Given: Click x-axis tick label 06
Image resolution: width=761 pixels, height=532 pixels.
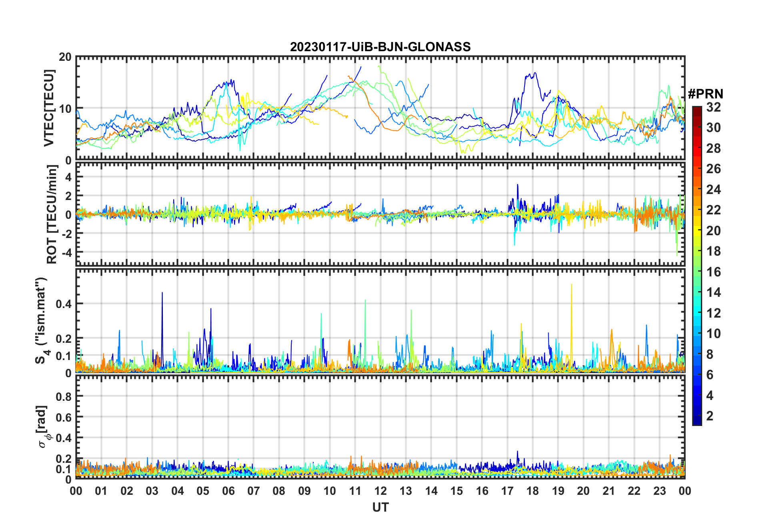Looking at the screenshot, I should [228, 491].
